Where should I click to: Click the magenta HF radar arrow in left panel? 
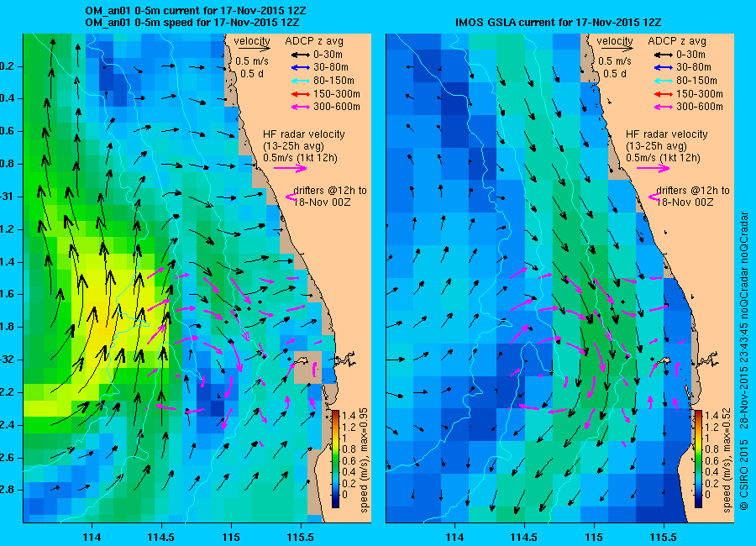tap(291, 168)
